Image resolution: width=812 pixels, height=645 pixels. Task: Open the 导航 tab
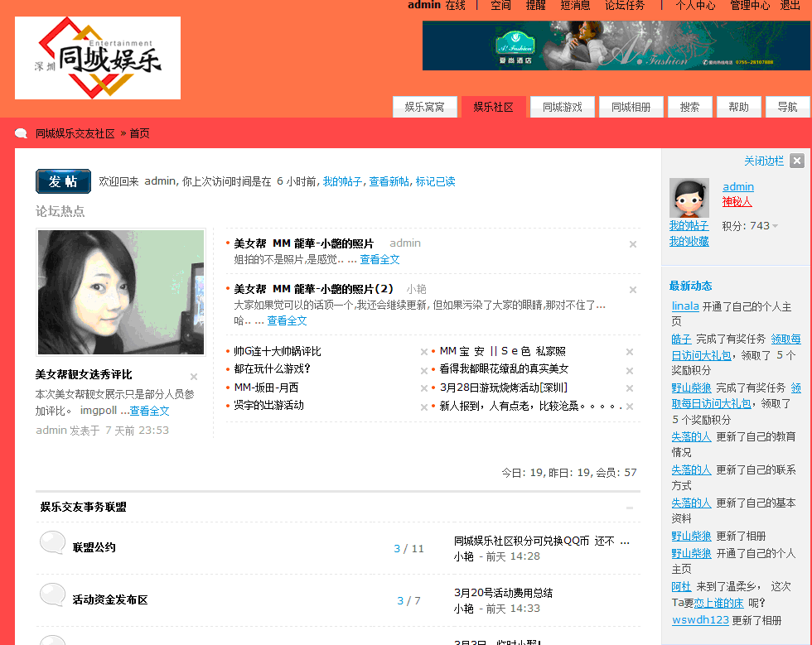click(788, 107)
